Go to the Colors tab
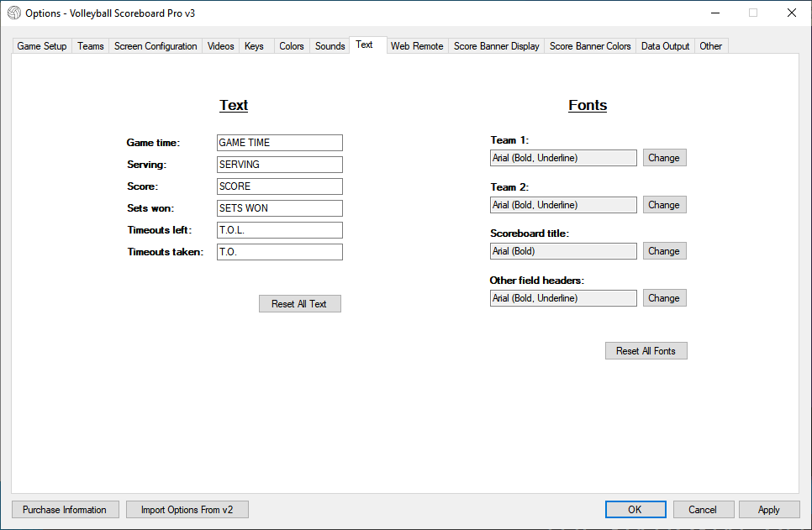 (292, 46)
